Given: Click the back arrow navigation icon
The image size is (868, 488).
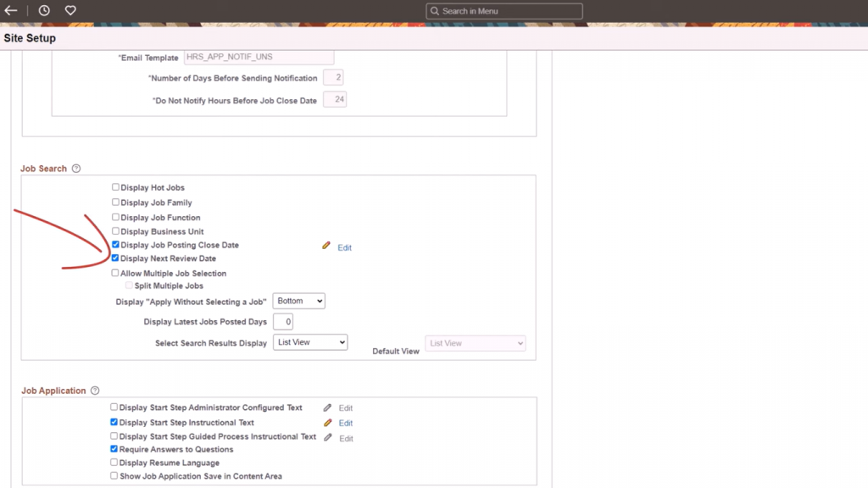Looking at the screenshot, I should (x=11, y=10).
